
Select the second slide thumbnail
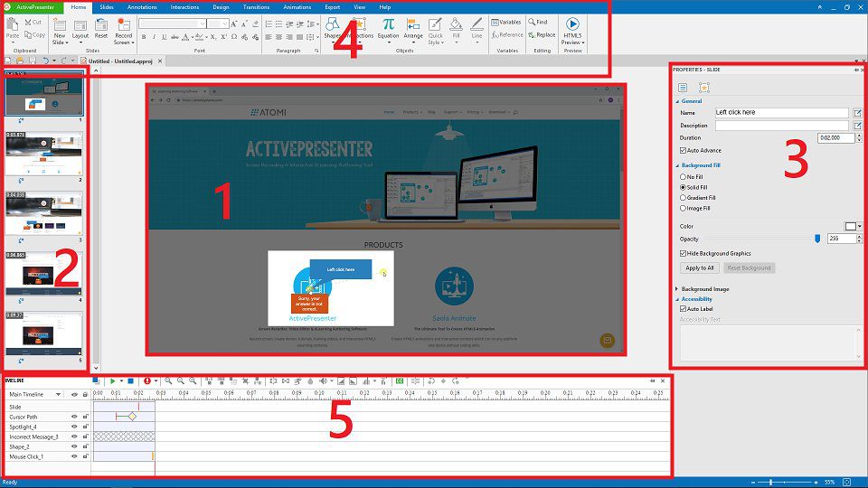[x=43, y=155]
